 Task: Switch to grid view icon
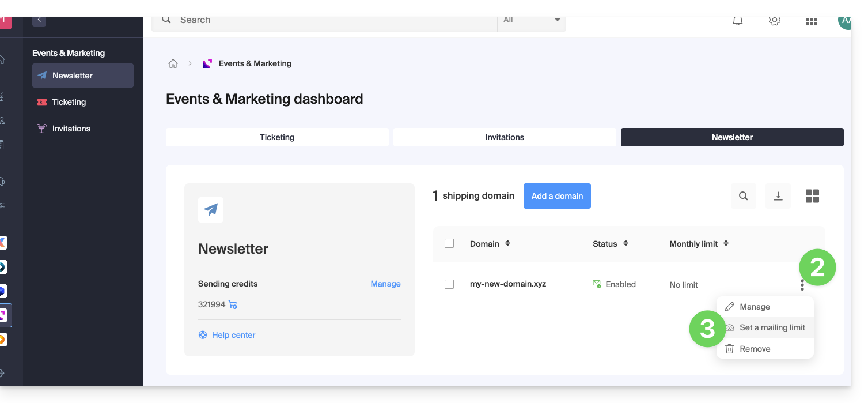click(x=812, y=196)
